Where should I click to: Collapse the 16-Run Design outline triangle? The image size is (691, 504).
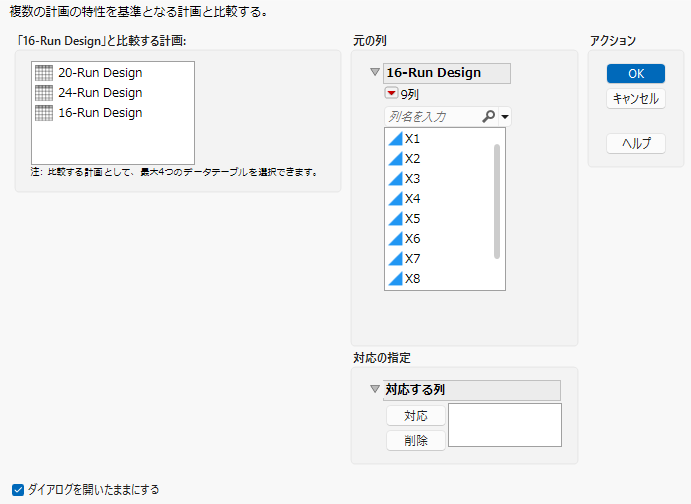pos(375,72)
